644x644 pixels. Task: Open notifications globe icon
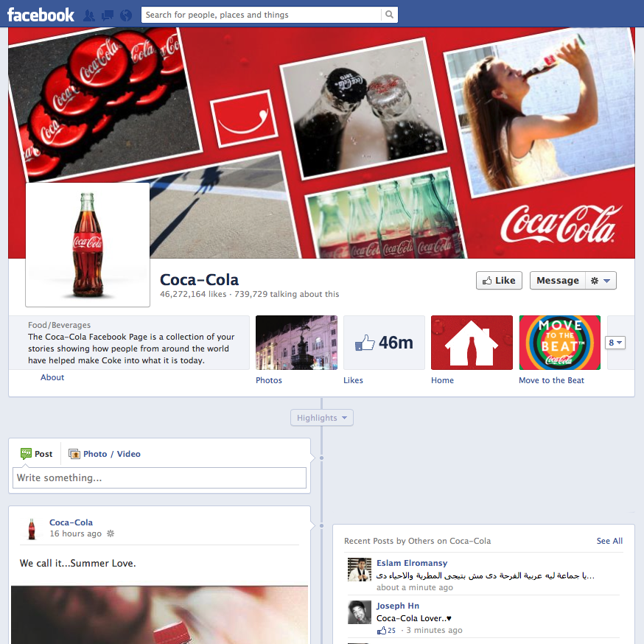pyautogui.click(x=126, y=15)
